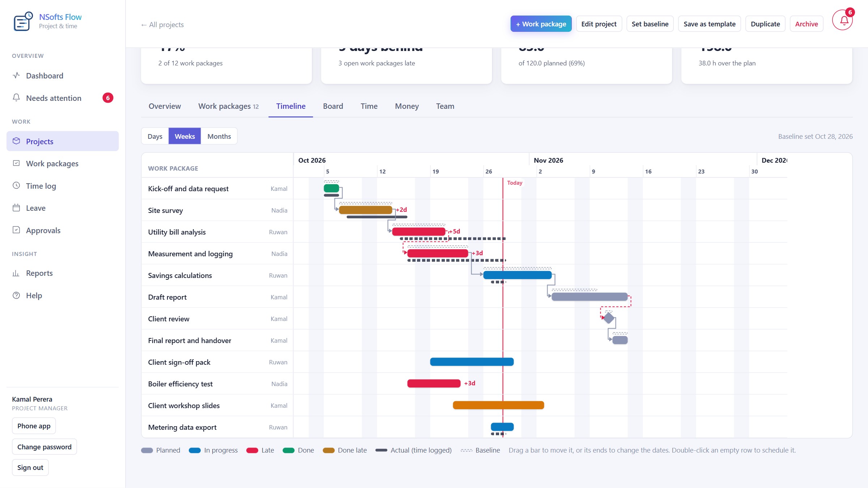Click the Work packages checkbox icon in sidebar
The image size is (868, 488).
point(16,163)
